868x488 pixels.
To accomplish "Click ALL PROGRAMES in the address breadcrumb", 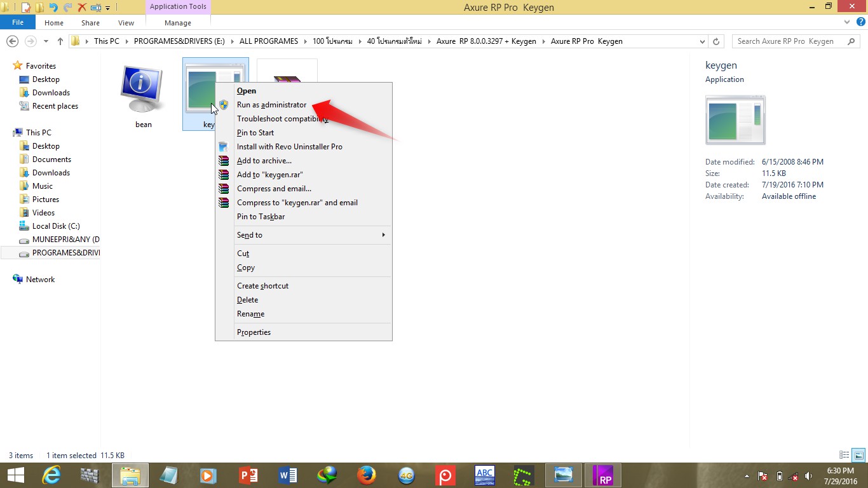I will (x=269, y=41).
